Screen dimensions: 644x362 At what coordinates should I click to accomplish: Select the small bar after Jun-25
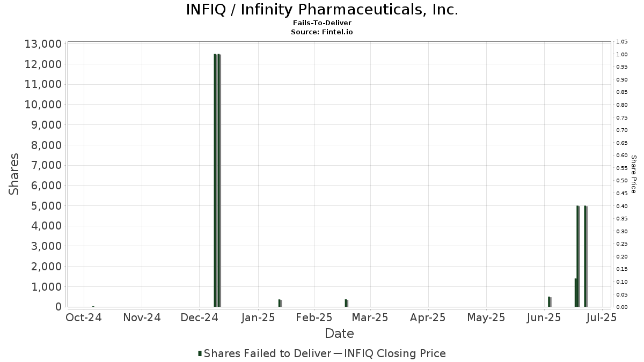[550, 302]
